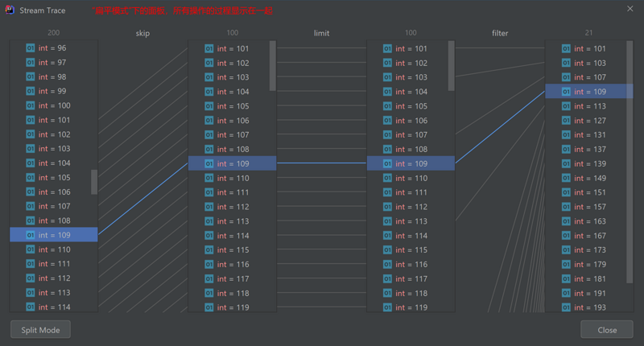Click the type icon of int = 193
This screenshot has height=346, width=644.
pyautogui.click(x=566, y=307)
